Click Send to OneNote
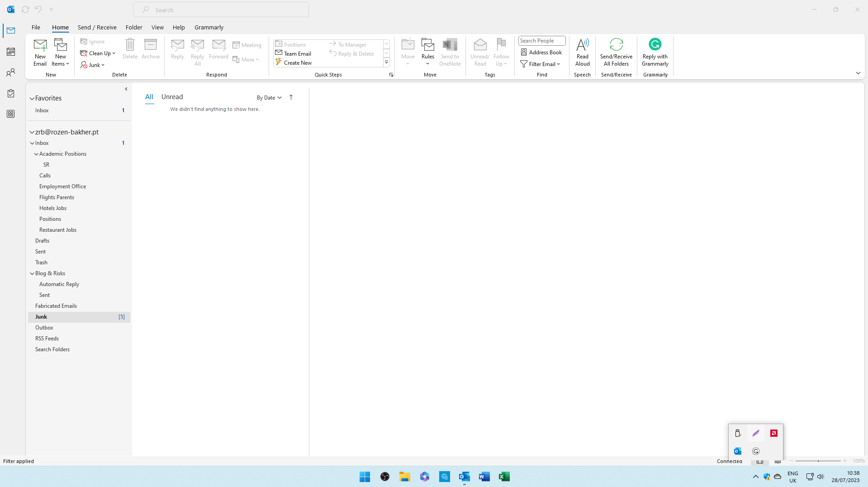Screen dimensions: 868x487 (x=450, y=51)
